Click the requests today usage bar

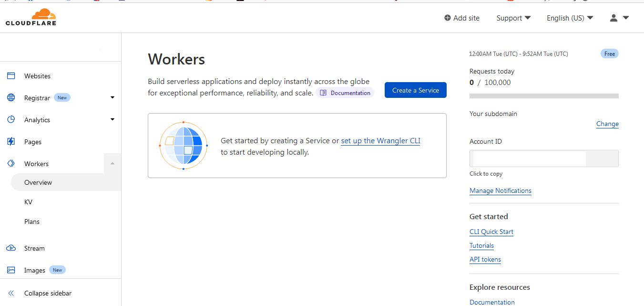click(544, 96)
